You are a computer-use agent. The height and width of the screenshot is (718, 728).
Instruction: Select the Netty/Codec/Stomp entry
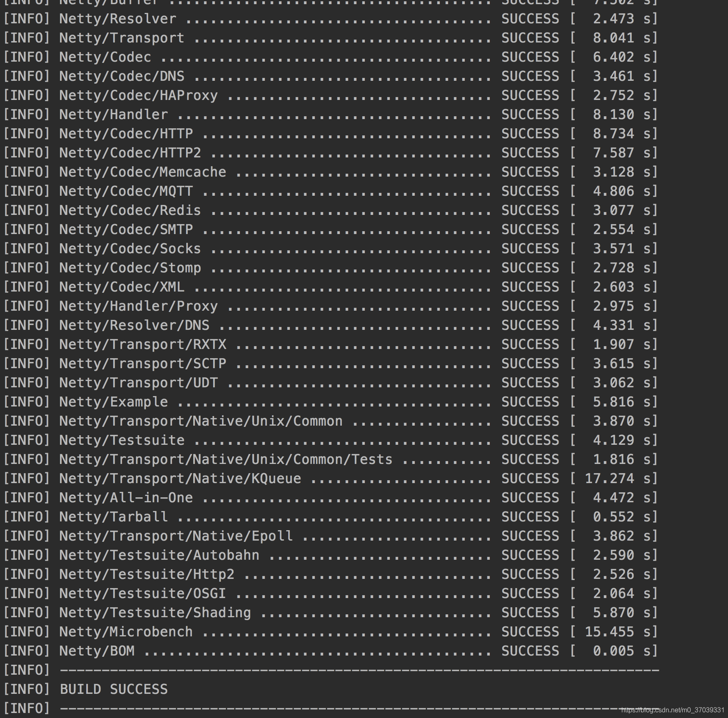(x=331, y=268)
